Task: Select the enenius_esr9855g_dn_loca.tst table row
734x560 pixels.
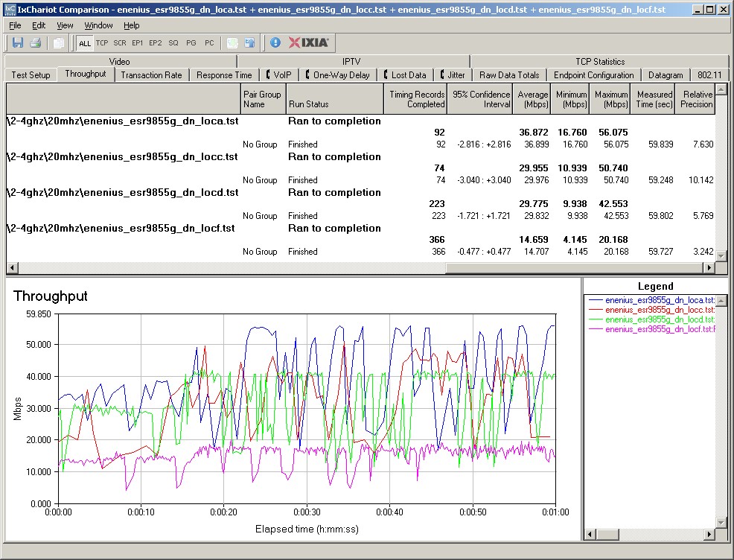Action: (x=360, y=121)
